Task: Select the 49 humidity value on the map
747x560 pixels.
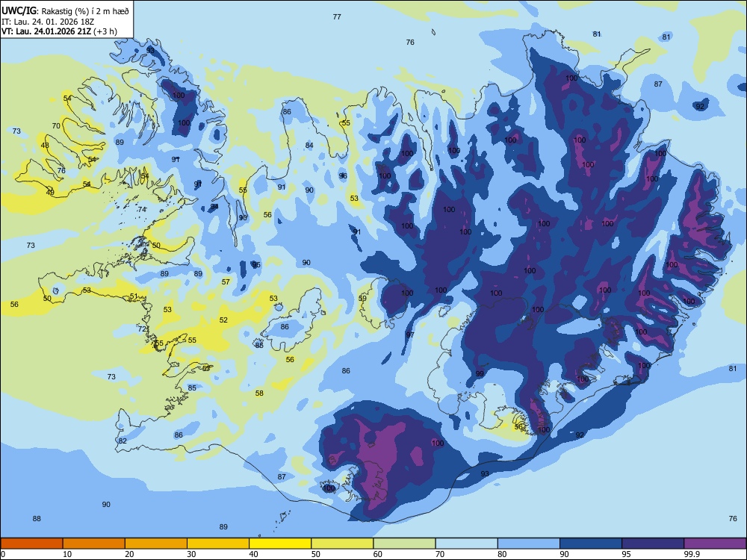Action: [50, 193]
